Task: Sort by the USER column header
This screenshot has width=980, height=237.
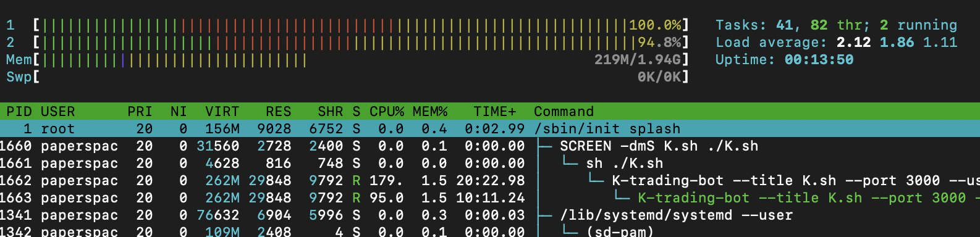Action: [x=57, y=112]
